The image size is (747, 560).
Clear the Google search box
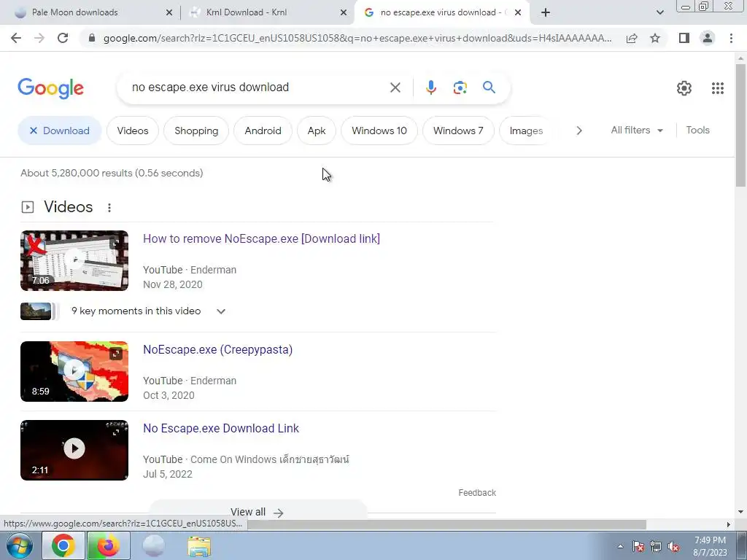coord(395,87)
